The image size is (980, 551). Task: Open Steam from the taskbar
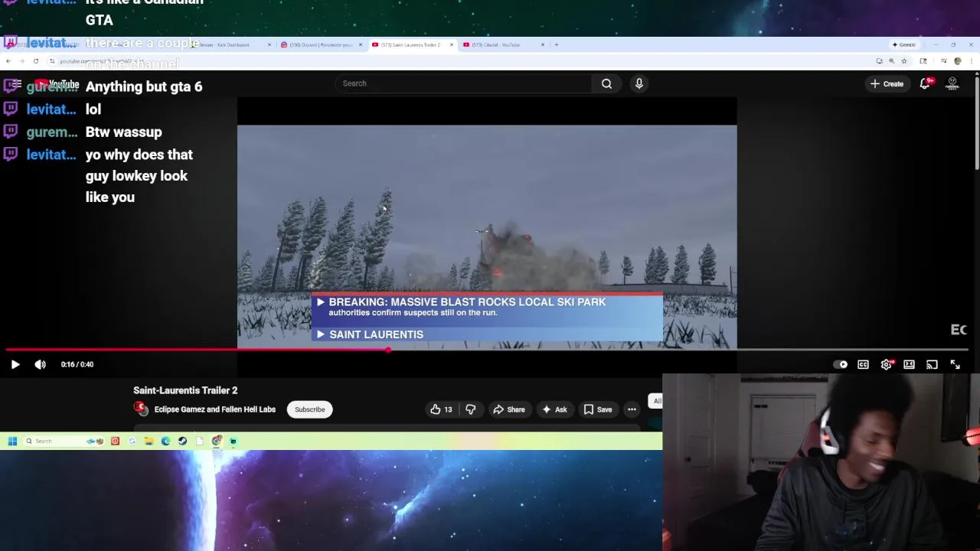pos(182,442)
